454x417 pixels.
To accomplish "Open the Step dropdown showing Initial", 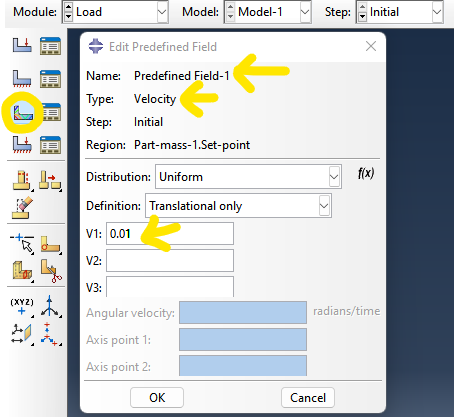I will 400,12.
